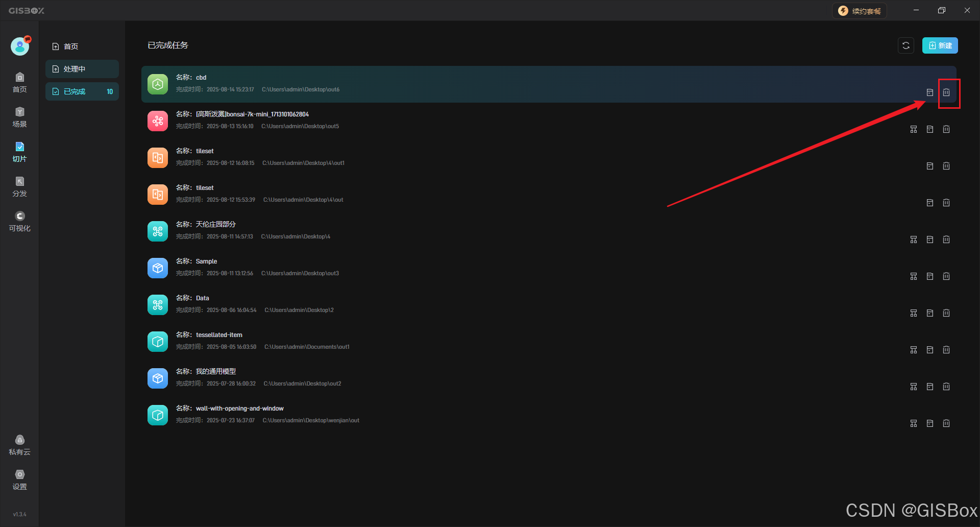This screenshot has width=980, height=527.
Task: Click the Sample task type icon
Action: click(x=158, y=268)
